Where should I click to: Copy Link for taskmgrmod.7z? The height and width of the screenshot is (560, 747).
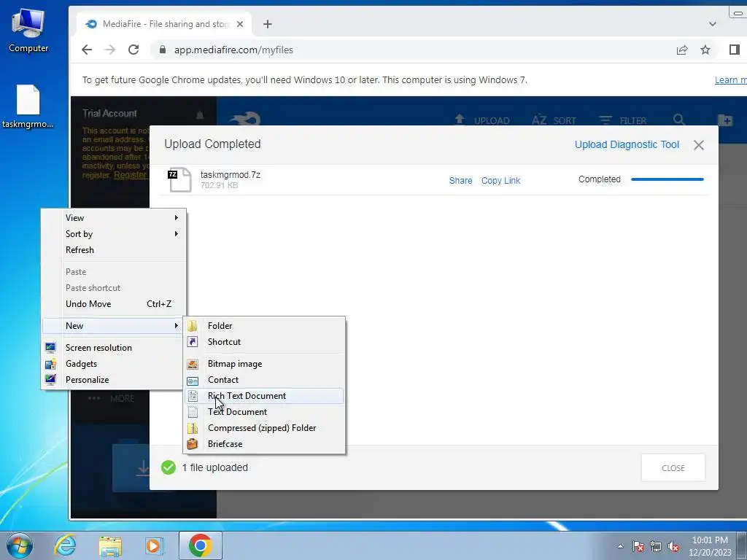(x=500, y=181)
